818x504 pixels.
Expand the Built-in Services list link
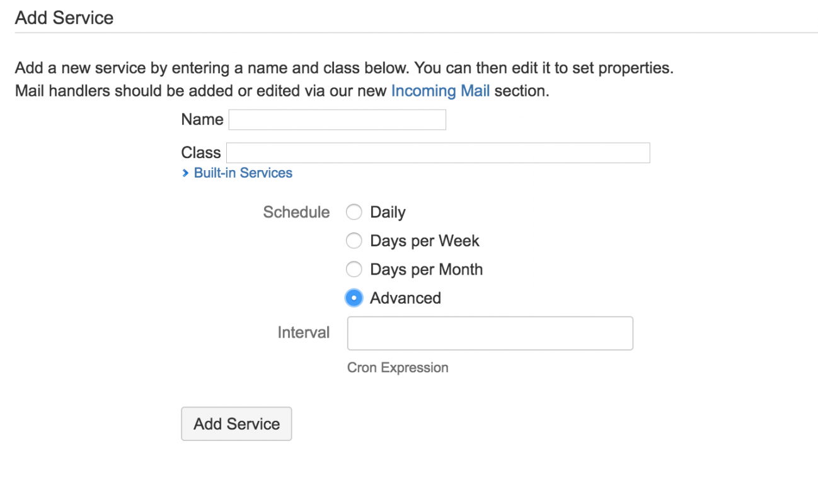tap(243, 173)
